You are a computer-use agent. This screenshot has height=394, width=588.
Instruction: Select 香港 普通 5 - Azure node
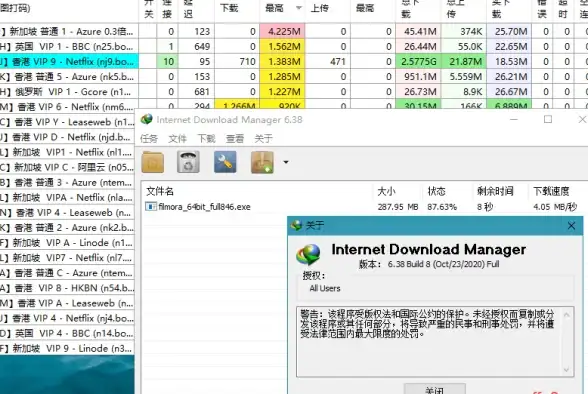click(69, 76)
